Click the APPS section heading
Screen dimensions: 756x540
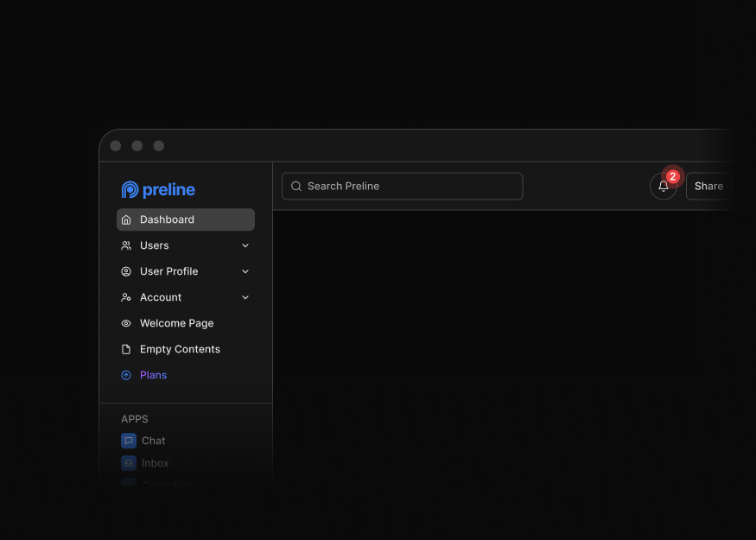pos(135,419)
